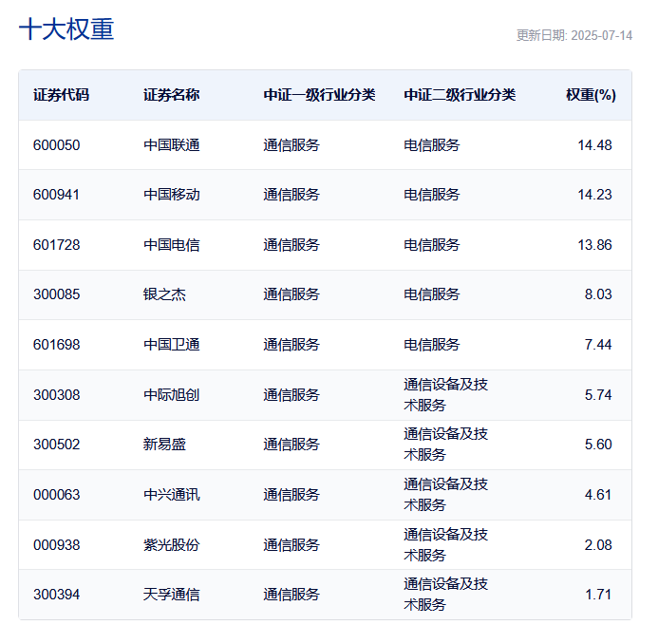Image resolution: width=658 pixels, height=644 pixels.
Task: Click 电信服务 in the 中国电信 row
Action: coord(432,245)
